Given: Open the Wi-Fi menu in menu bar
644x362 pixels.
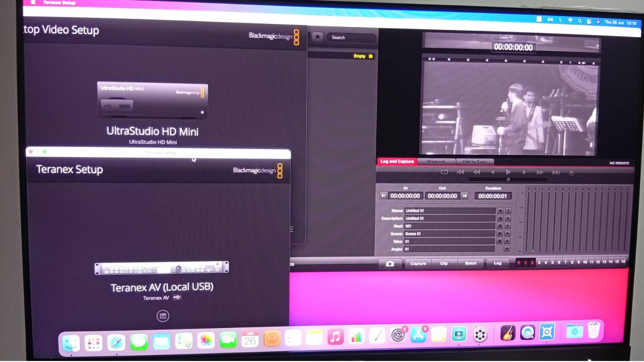Looking at the screenshot, I should pos(570,20).
